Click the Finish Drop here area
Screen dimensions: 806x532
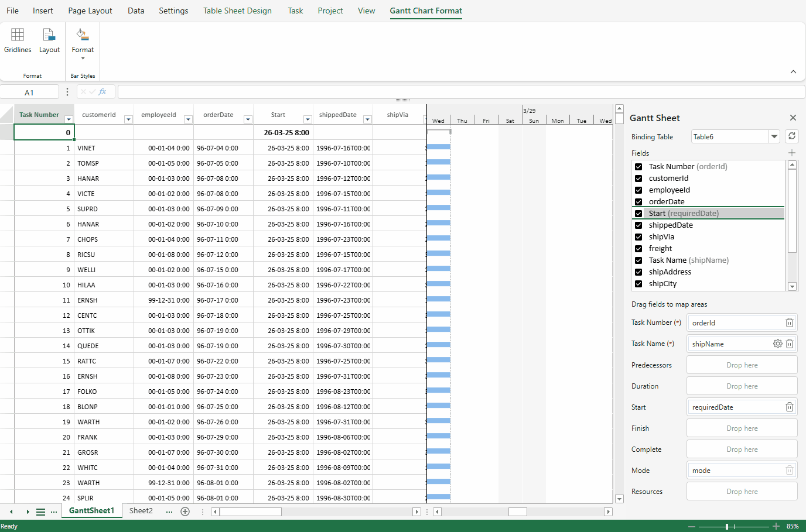click(742, 428)
